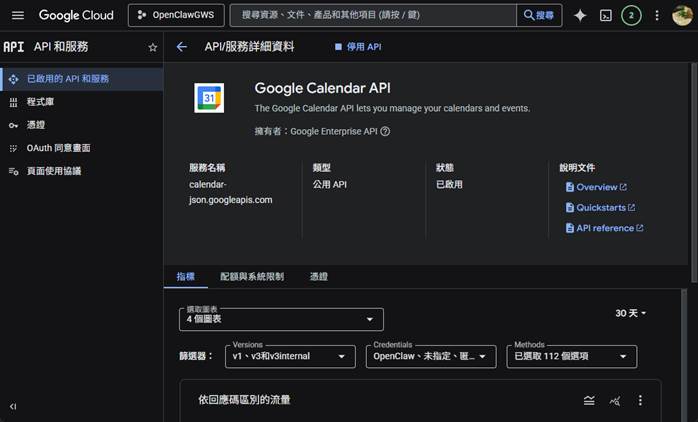Toggle the chart legend icon in traffic chart
This screenshot has height=422, width=698.
point(589,400)
